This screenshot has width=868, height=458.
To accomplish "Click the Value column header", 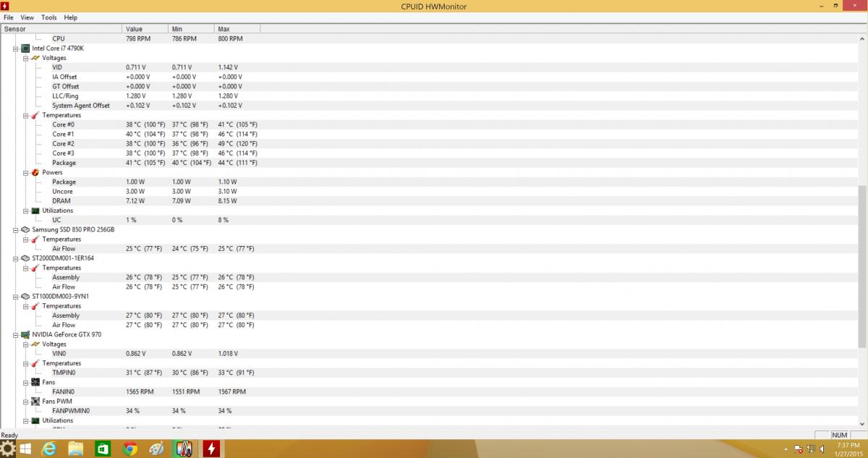I will tap(145, 29).
